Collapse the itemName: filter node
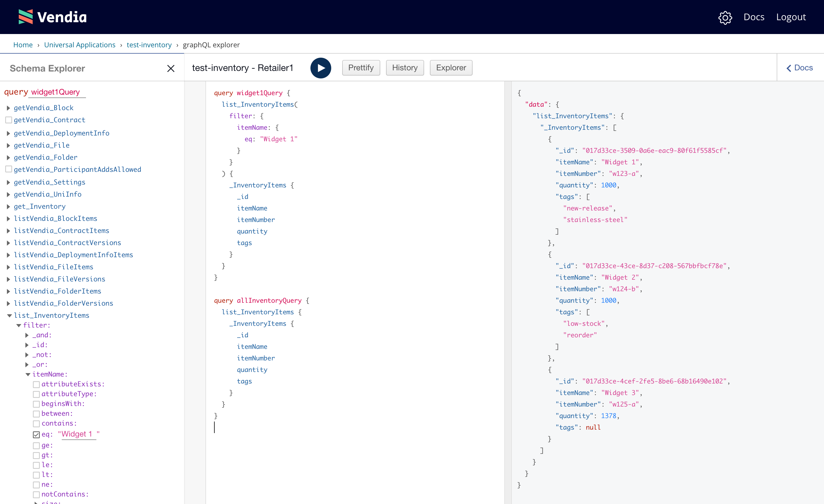This screenshot has height=504, width=824. pyautogui.click(x=28, y=374)
